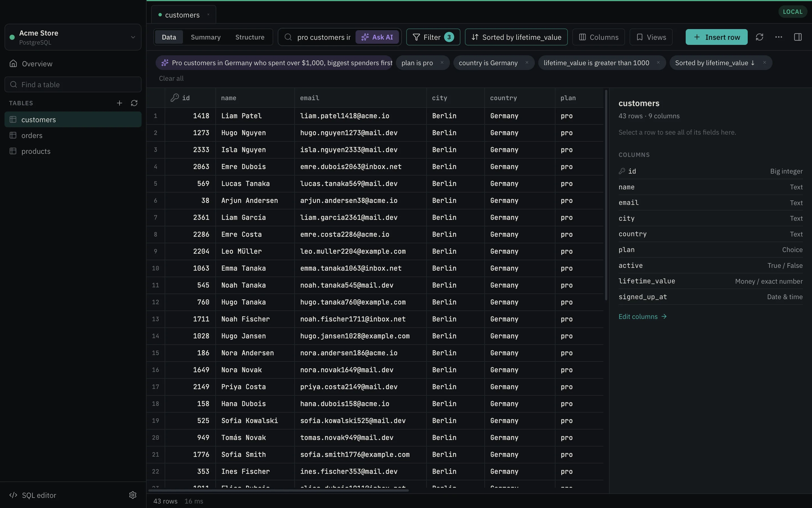Viewport: 812px width, 508px height.
Task: Expand the Acme Store connection selector
Action: [x=73, y=37]
